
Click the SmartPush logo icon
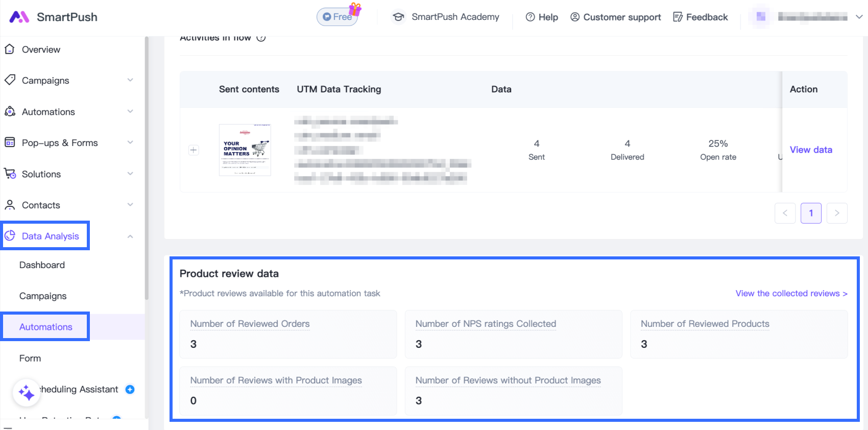(x=19, y=17)
